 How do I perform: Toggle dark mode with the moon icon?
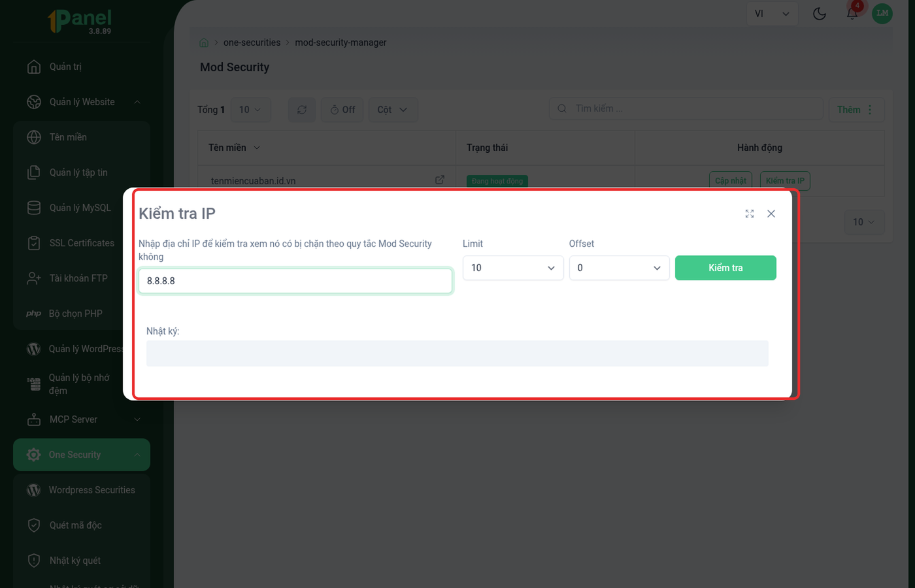820,14
